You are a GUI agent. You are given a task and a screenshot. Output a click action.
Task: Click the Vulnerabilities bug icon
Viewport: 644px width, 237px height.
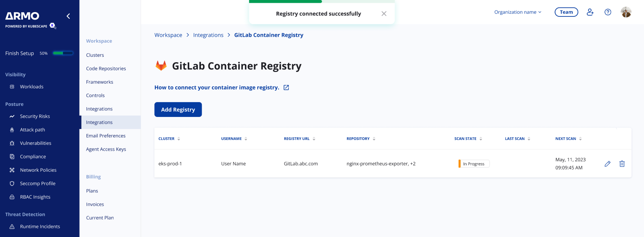tap(12, 143)
